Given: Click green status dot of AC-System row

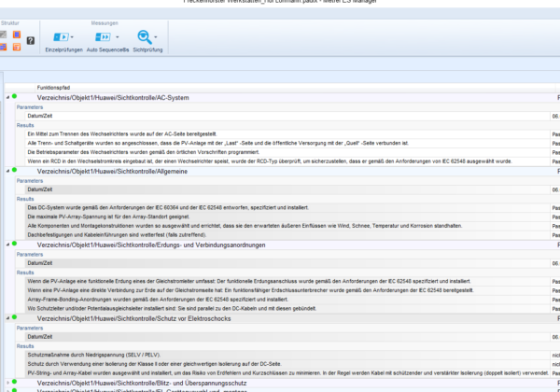Looking at the screenshot, I should click(x=14, y=96).
